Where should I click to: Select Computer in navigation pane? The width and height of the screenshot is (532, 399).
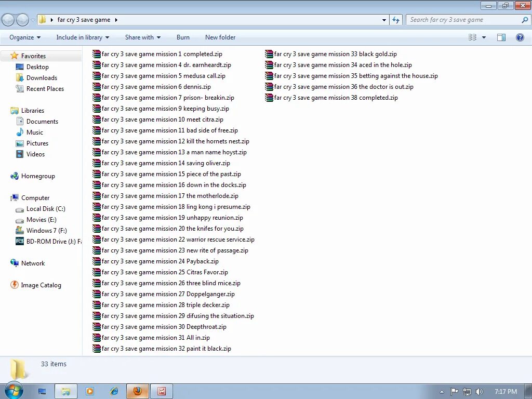tap(35, 198)
